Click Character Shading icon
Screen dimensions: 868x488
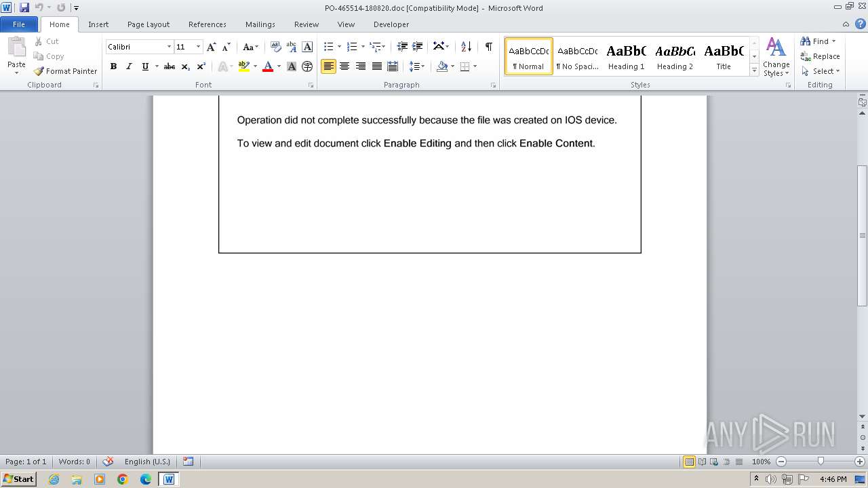[292, 66]
